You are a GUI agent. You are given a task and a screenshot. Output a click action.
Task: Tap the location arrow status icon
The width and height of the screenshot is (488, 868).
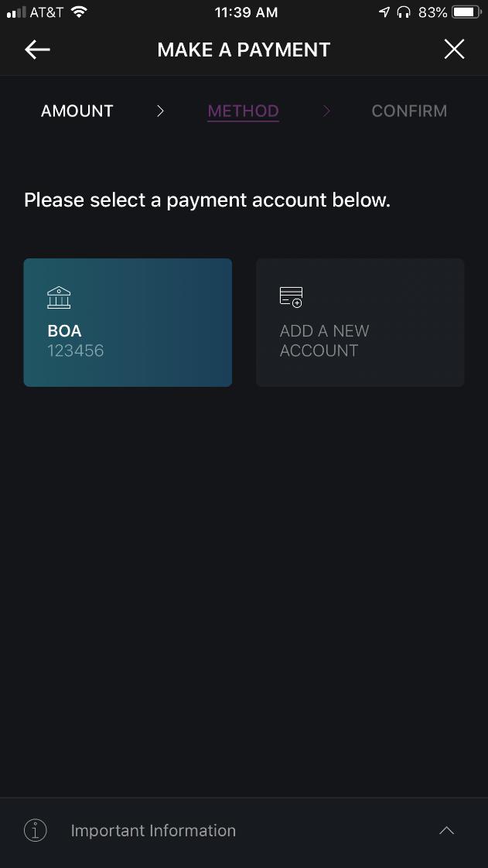(384, 12)
